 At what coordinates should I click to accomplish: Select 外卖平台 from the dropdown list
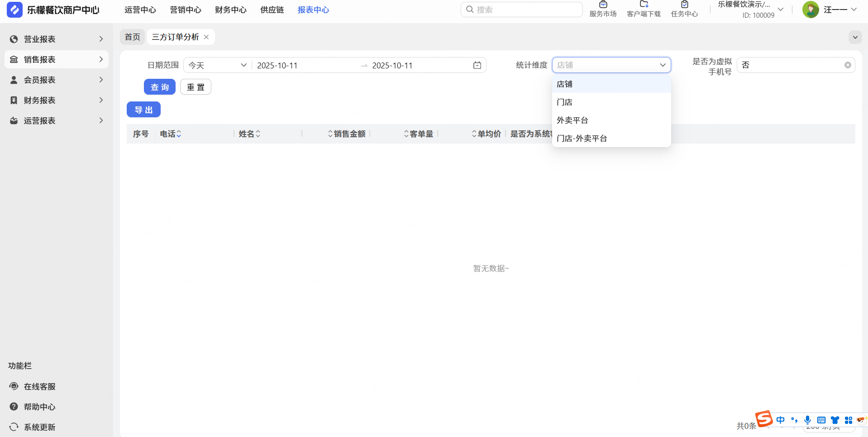(572, 120)
